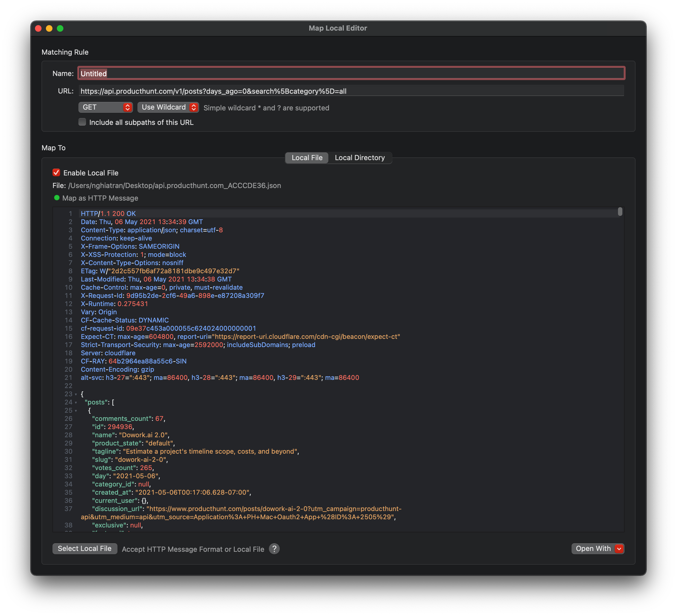
Task: Click the GET method stepper arrows
Action: [x=127, y=107]
